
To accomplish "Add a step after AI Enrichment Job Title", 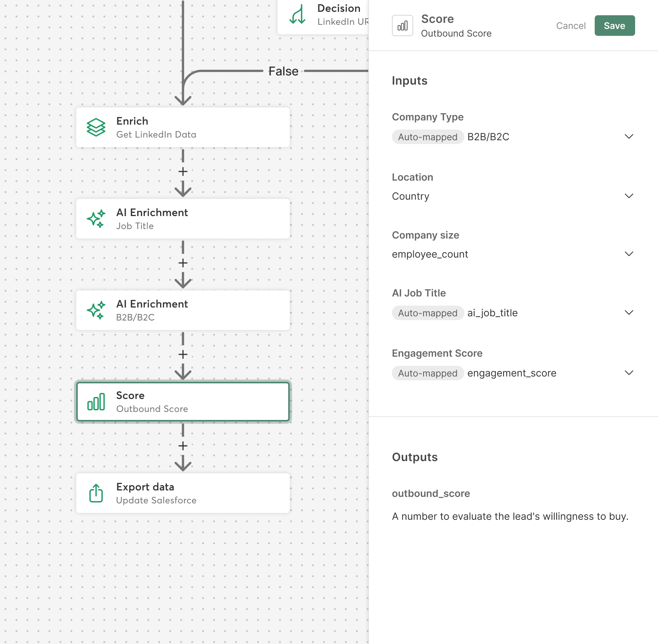I will tap(183, 263).
